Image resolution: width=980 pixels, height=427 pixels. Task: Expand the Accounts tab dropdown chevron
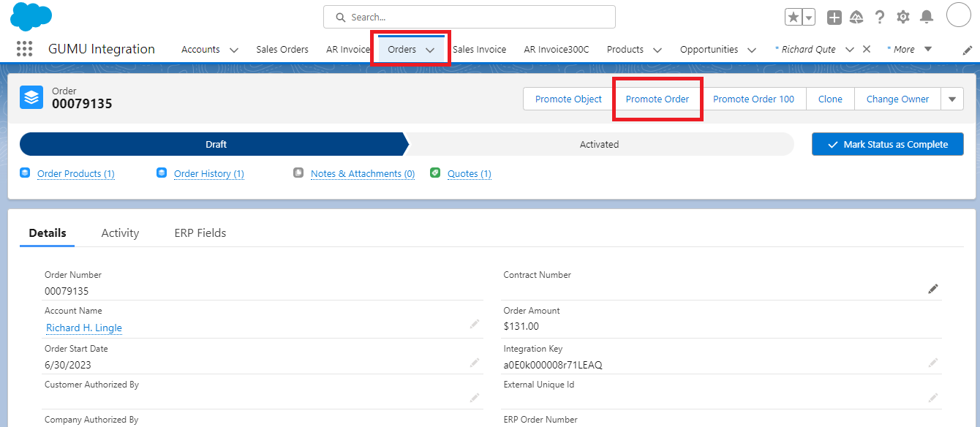(x=234, y=50)
